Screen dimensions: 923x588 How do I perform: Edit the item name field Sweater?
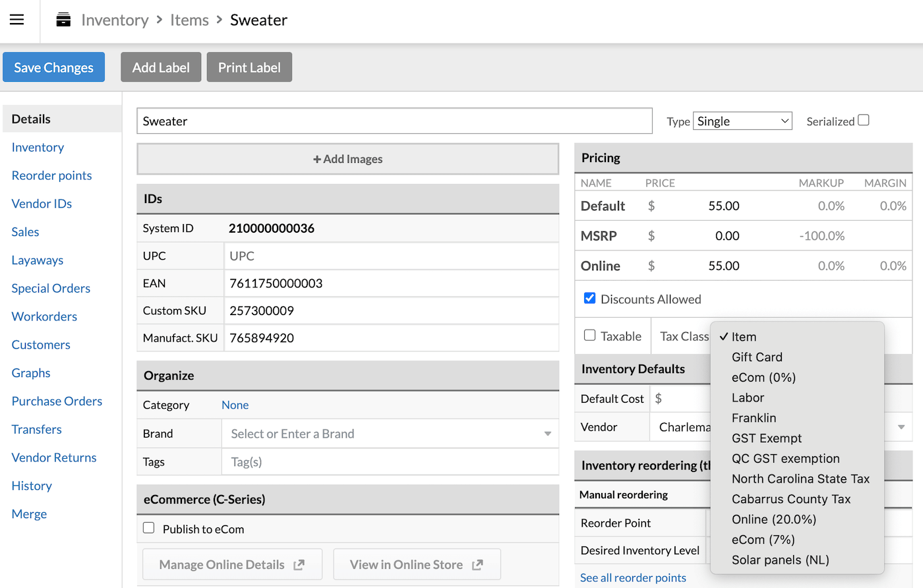tap(394, 121)
